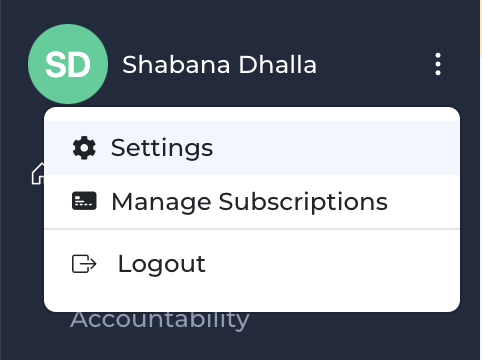482x360 pixels.
Task: Click the green SD avatar circle
Action: (x=68, y=64)
